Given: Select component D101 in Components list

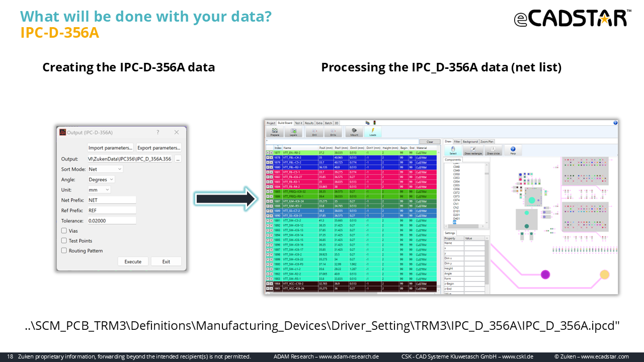Looking at the screenshot, I should click(456, 211).
